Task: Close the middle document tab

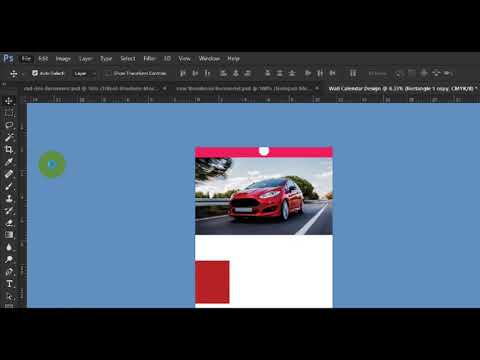Action: click(317, 88)
